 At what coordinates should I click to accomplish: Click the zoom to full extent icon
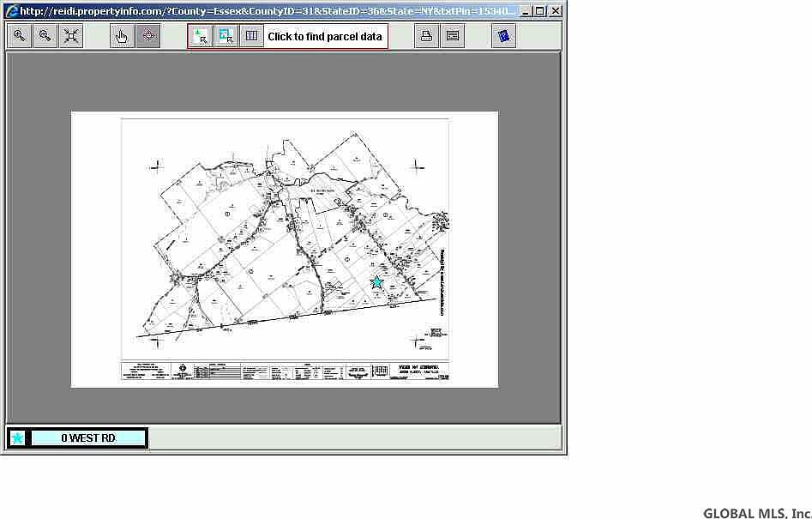(x=71, y=36)
